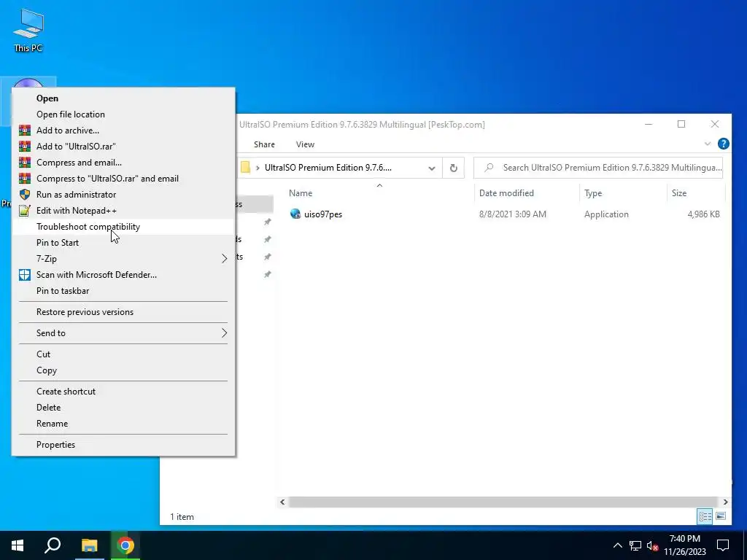Click the scrollbar left arrow
Image resolution: width=747 pixels, height=560 pixels.
coord(282,502)
